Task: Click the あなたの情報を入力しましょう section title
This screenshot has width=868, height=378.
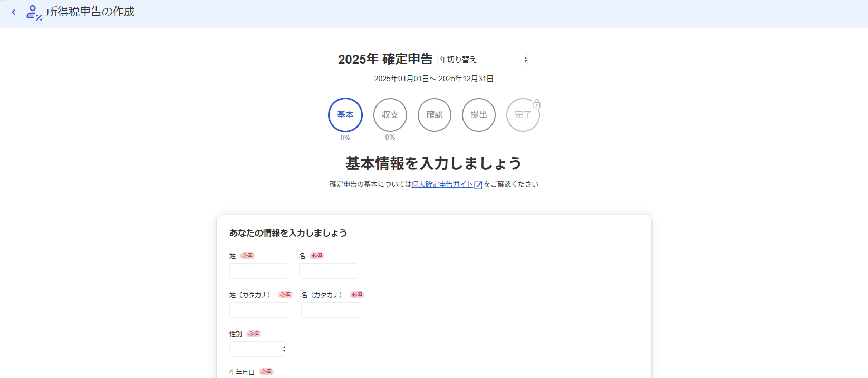Action: [288, 233]
